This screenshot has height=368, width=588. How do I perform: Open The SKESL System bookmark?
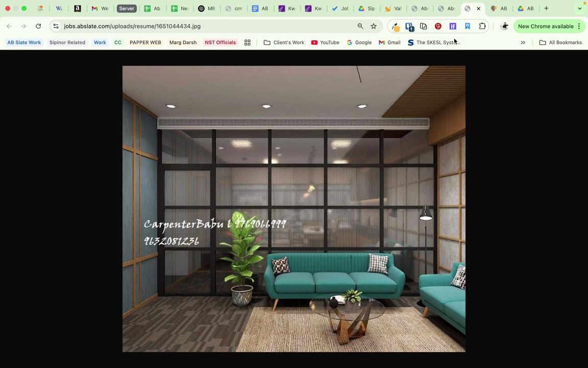pyautogui.click(x=433, y=42)
